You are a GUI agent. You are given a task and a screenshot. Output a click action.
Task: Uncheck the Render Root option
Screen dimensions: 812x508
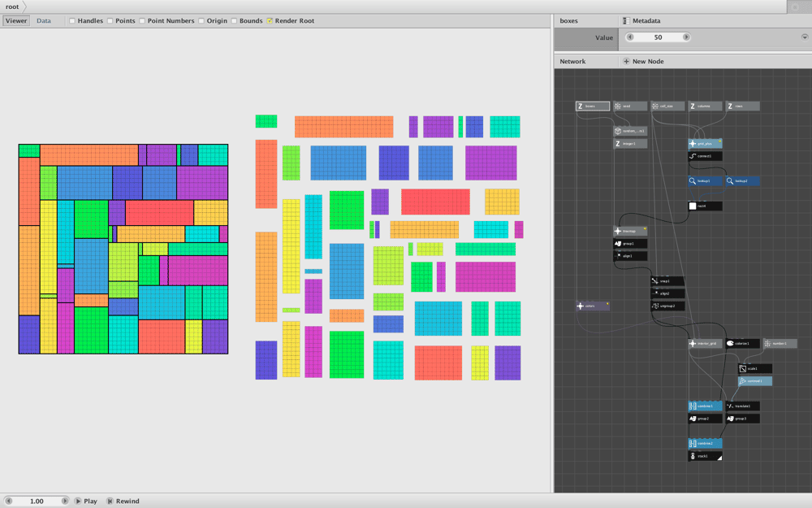[x=270, y=21]
